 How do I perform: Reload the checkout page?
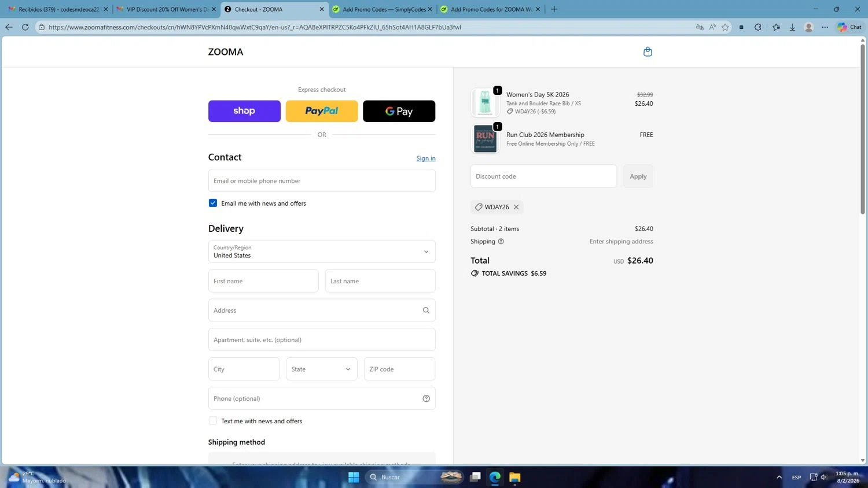pyautogui.click(x=25, y=27)
